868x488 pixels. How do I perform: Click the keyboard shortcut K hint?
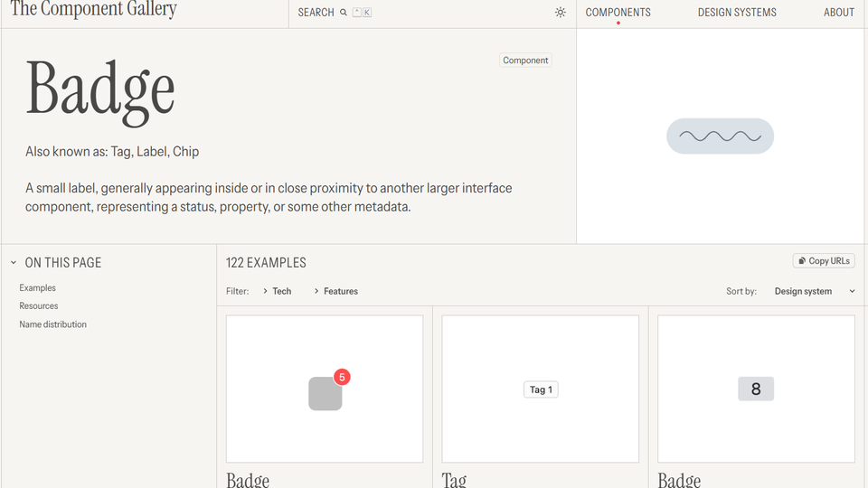[366, 13]
